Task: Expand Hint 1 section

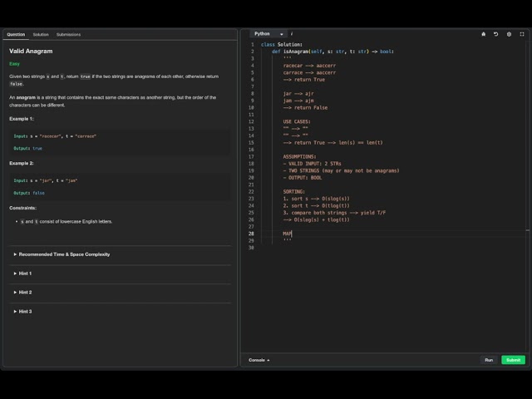Action: (x=22, y=273)
